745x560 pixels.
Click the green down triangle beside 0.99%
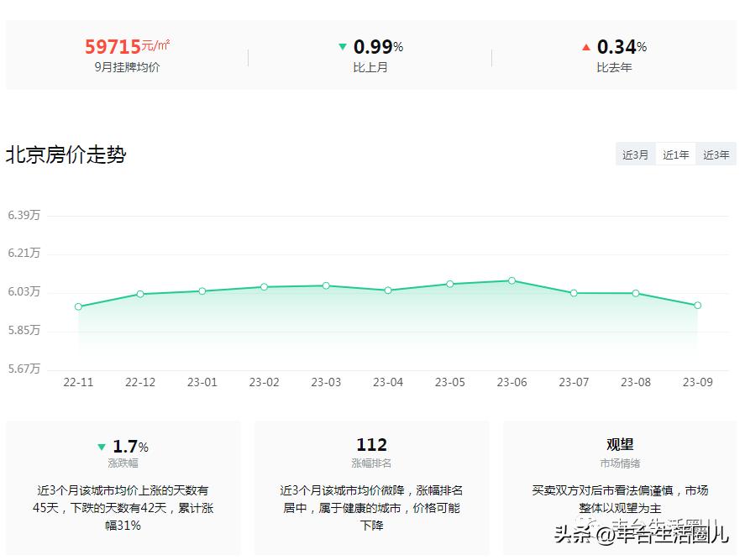pos(344,47)
